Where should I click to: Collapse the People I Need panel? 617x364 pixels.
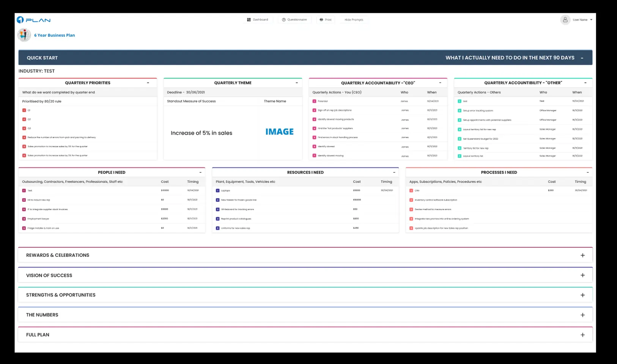click(x=200, y=173)
